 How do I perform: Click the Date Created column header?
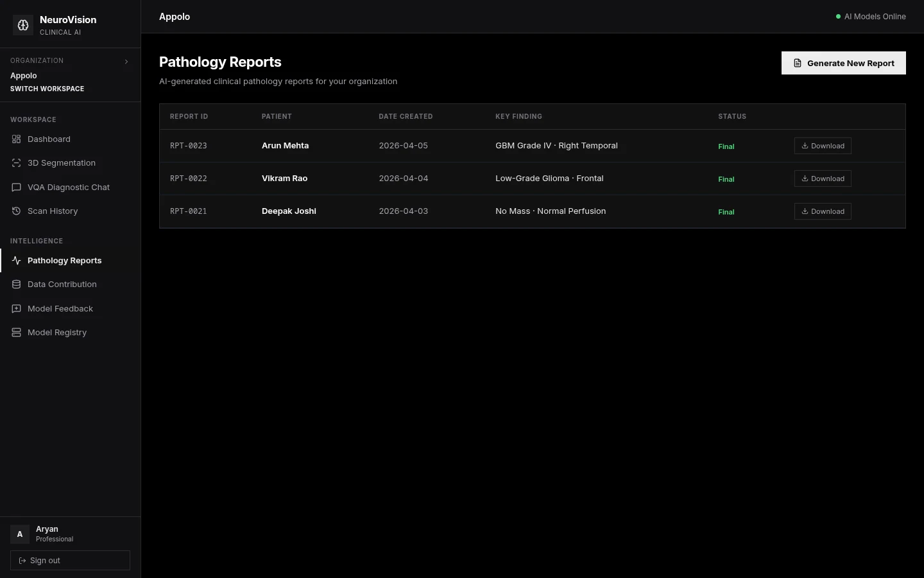(x=406, y=116)
